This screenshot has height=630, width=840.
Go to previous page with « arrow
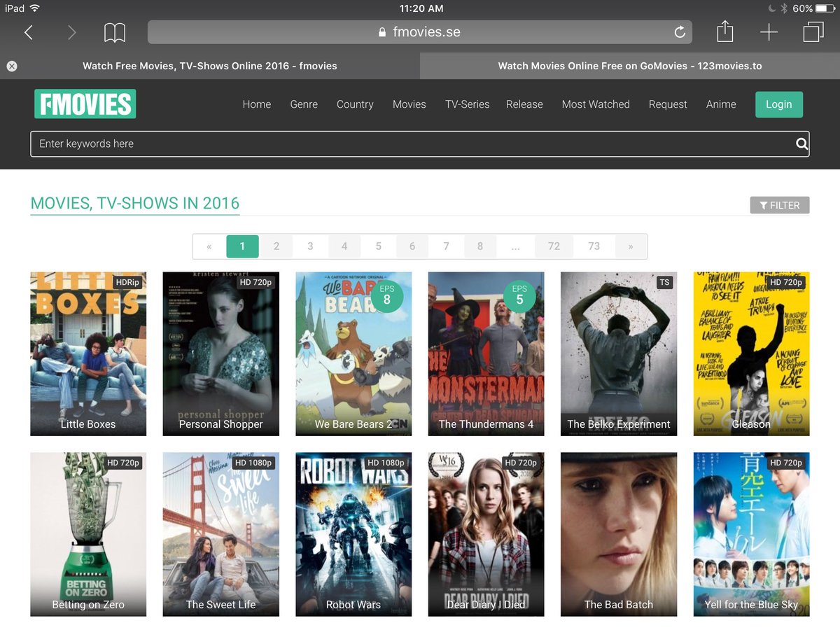[209, 246]
